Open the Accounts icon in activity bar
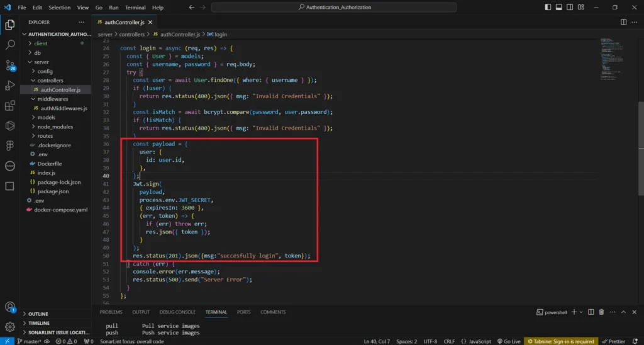This screenshot has width=644, height=345. (10, 307)
